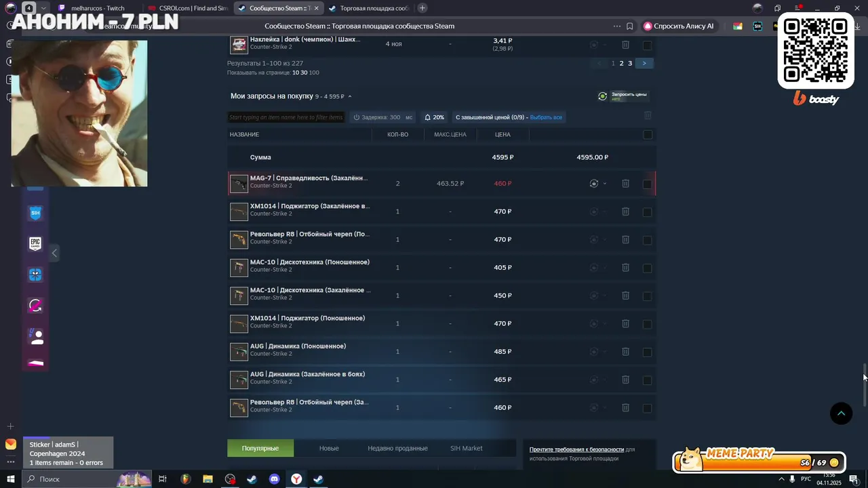Open the page options three-dot menu

tap(616, 26)
